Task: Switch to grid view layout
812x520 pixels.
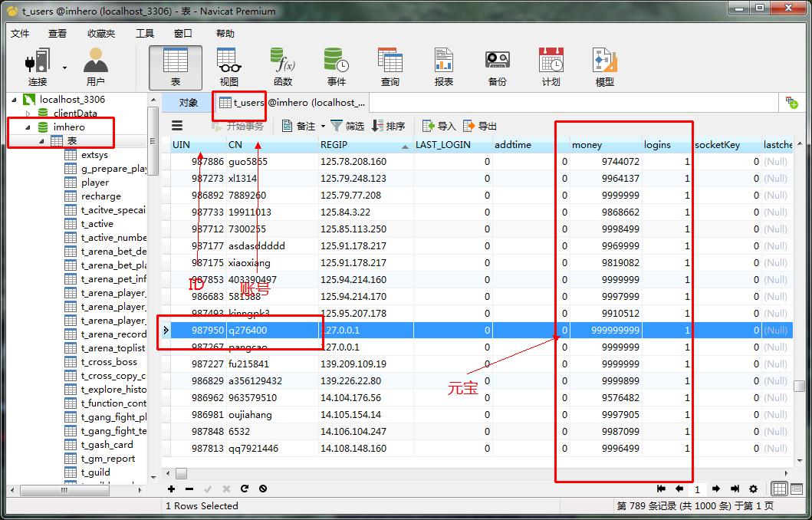Action: coord(779,489)
